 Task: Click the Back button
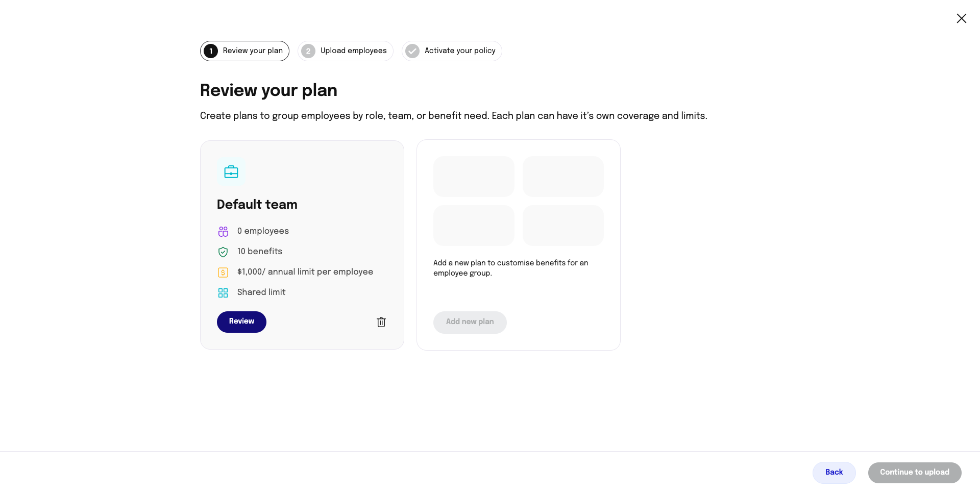click(x=834, y=473)
